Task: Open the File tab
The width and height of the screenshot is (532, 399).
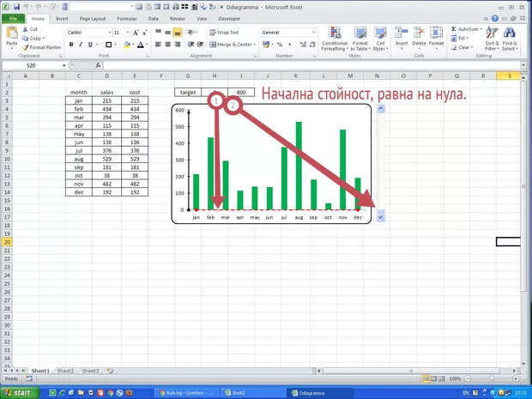Action: click(13, 19)
